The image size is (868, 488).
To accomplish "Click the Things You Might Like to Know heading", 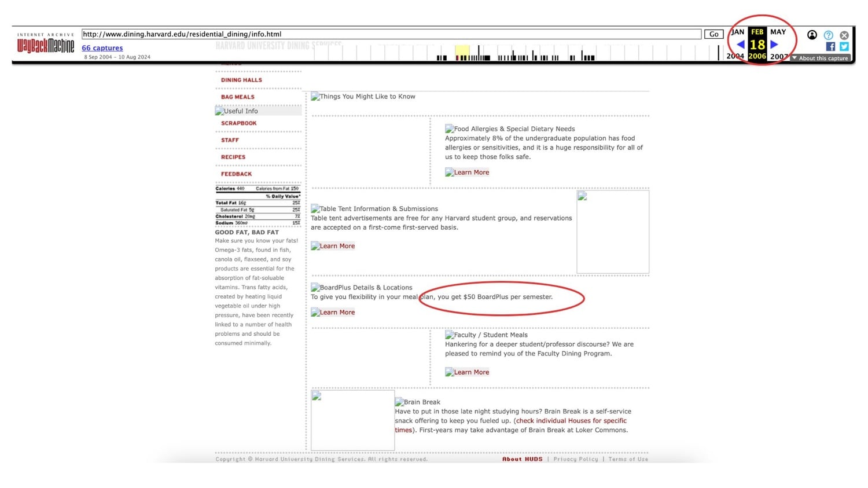I will pos(363,97).
